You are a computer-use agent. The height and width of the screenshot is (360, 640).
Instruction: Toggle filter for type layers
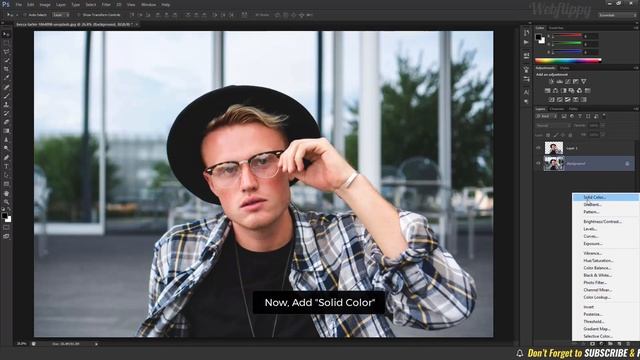(580, 116)
